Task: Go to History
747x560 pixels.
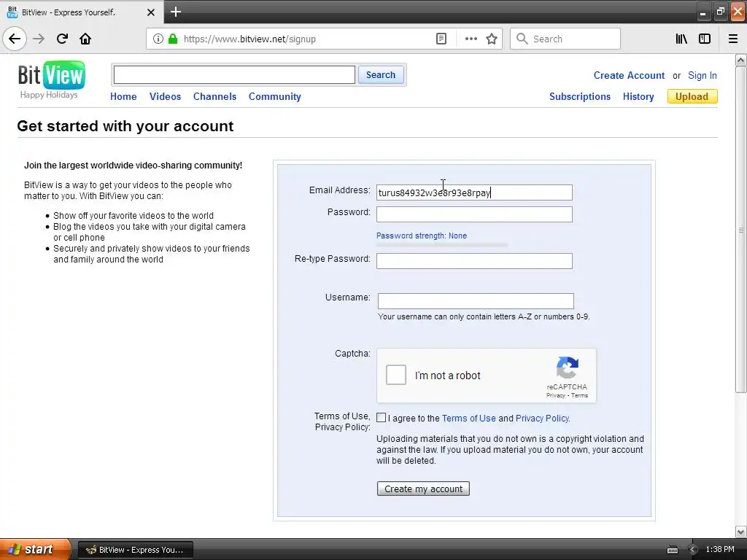Action: (638, 97)
